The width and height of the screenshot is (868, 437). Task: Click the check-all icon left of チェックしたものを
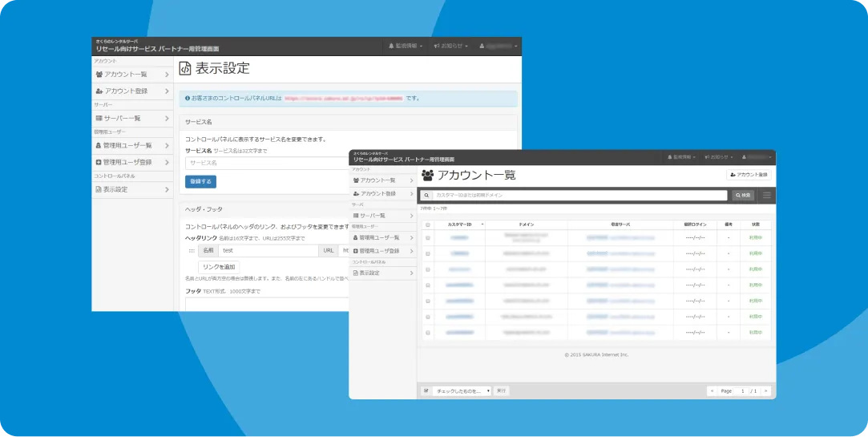[426, 390]
